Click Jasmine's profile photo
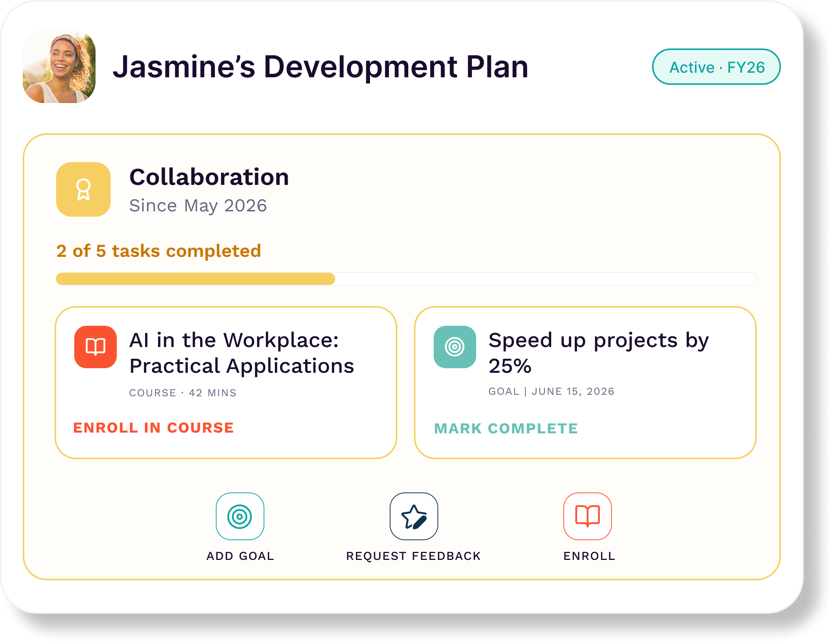The width and height of the screenshot is (834, 644). (59, 67)
